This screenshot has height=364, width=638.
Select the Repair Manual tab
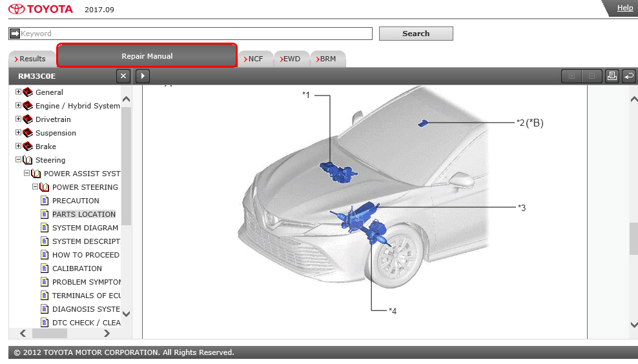[147, 56]
